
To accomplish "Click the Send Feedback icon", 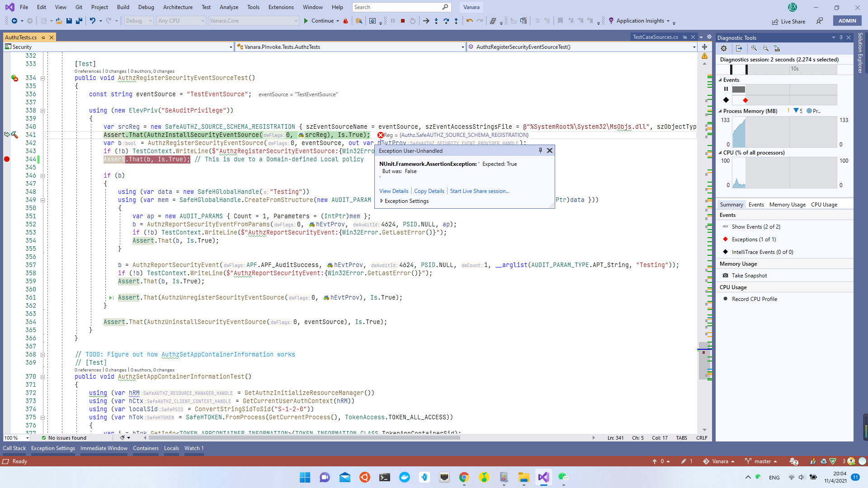I will click(x=820, y=21).
